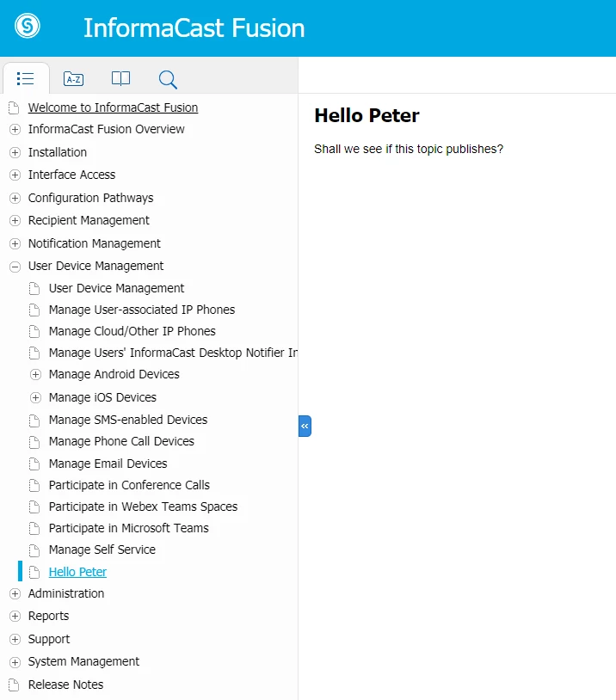Expand the Recipient Management node
The image size is (616, 700).
[15, 220]
